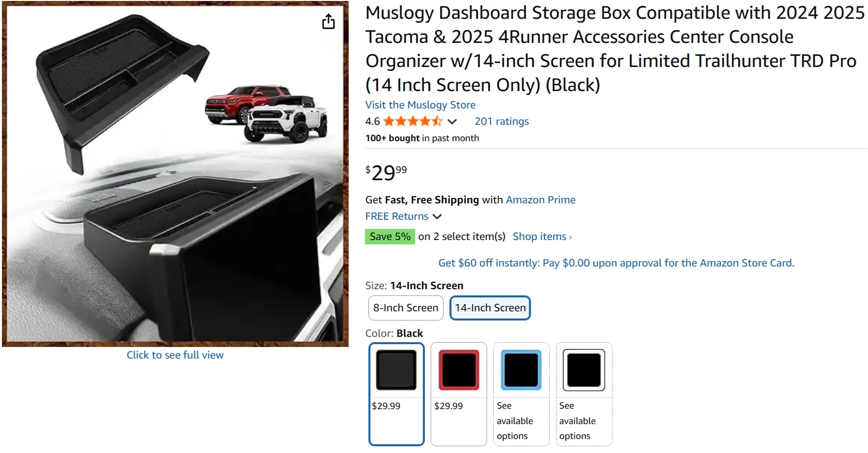The image size is (868, 453).
Task: Select the 8-Inch Screen size option
Action: click(406, 308)
